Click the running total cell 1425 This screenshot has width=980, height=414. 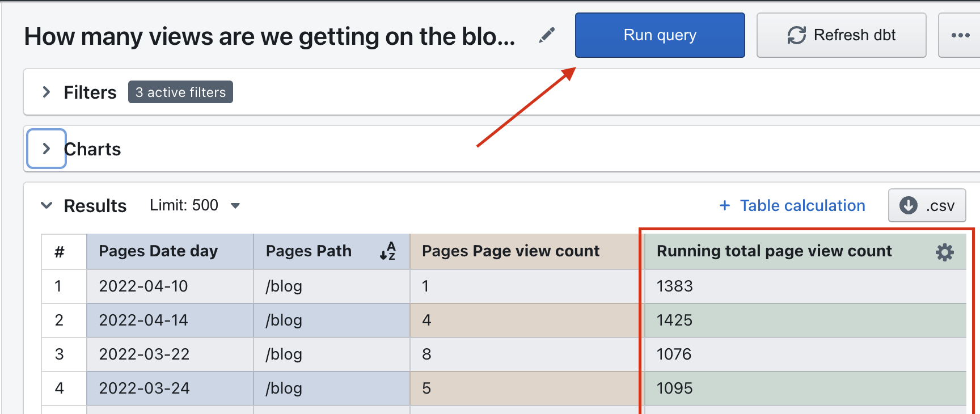coord(674,320)
